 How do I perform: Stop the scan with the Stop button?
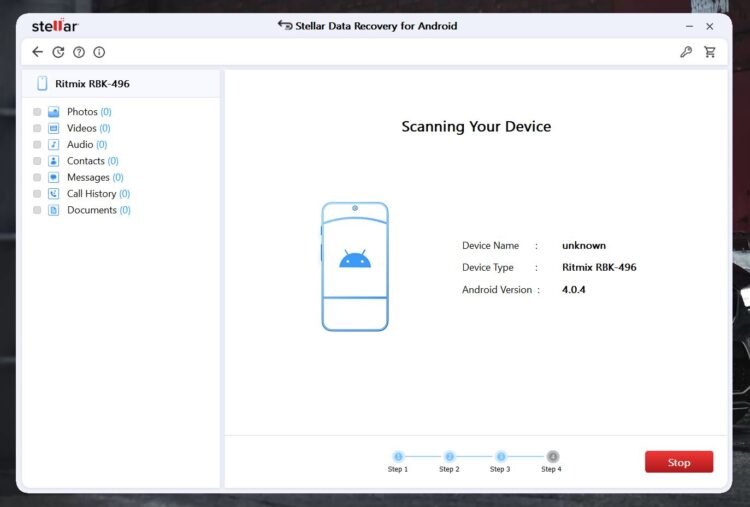679,462
